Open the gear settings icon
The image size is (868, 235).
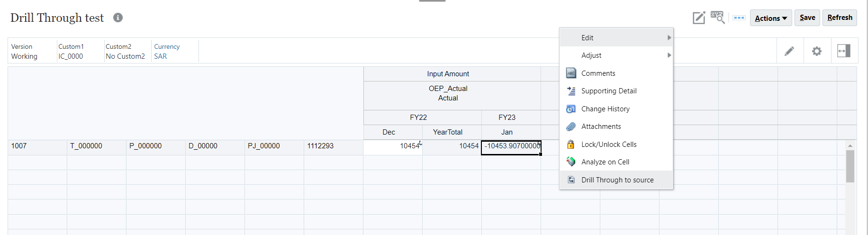click(x=817, y=51)
